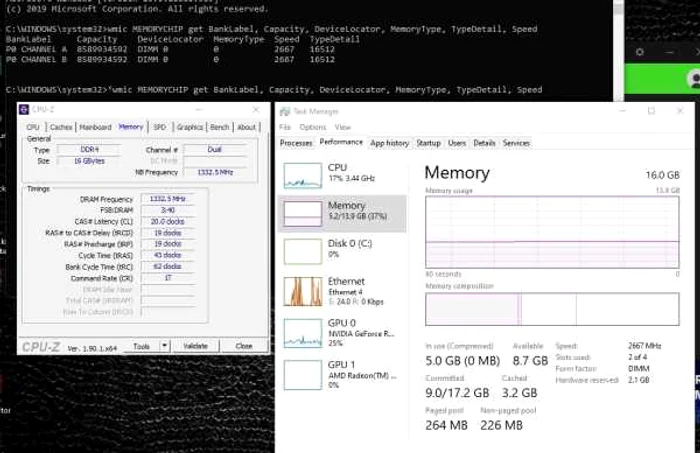
Task: Select the GPU 0 NVIDIA graph thumbnail
Action: tap(303, 333)
